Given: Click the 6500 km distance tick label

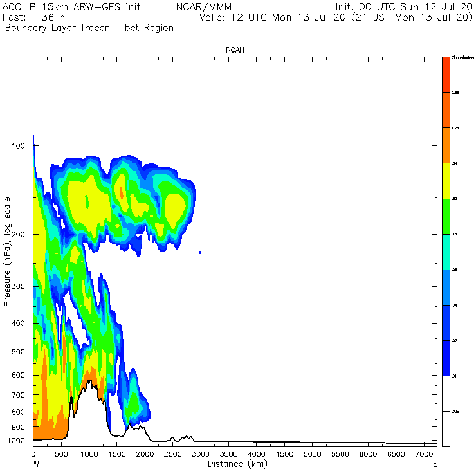Looking at the screenshot, I should 396,454.
